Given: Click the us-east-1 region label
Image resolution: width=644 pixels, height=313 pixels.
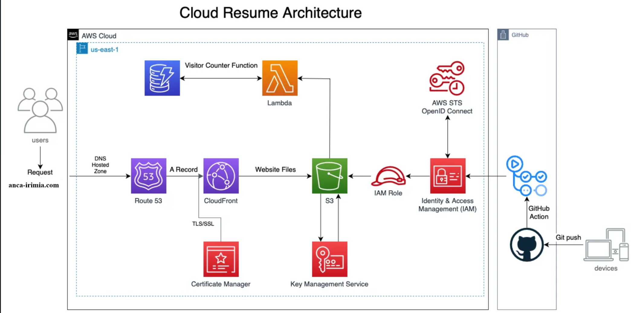Looking at the screenshot, I should click(105, 50).
